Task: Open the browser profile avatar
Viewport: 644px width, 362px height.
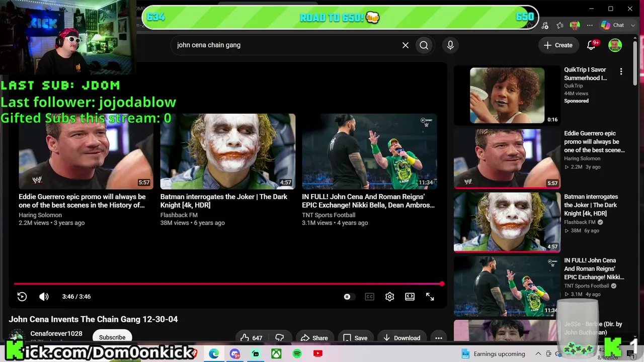Action: [575, 25]
